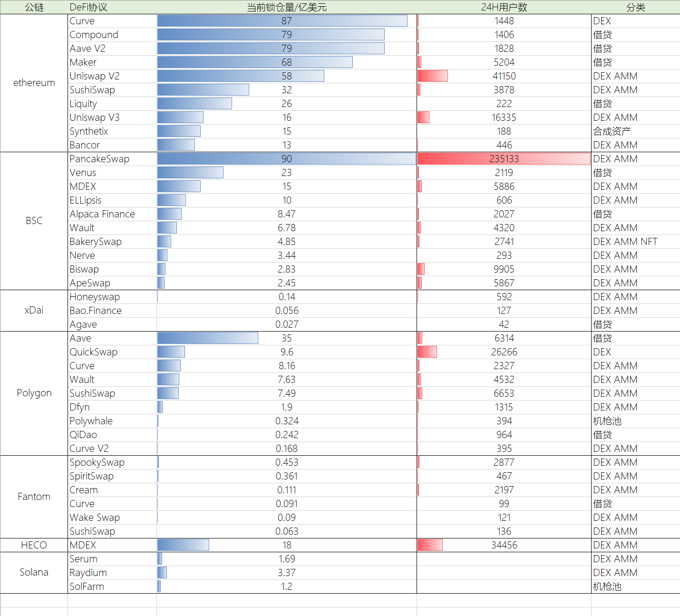680x616 pixels.
Task: Click the 合成资产 category cell
Action: [636, 131]
